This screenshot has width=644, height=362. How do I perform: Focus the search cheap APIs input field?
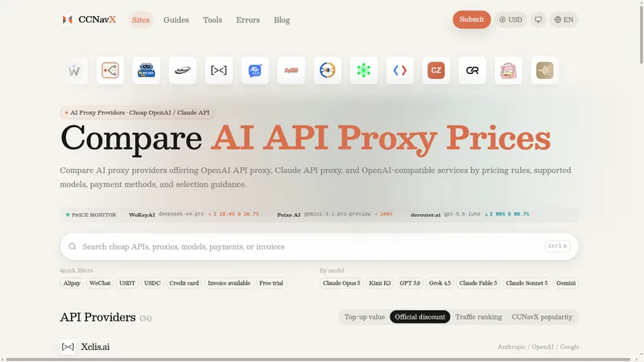319,247
